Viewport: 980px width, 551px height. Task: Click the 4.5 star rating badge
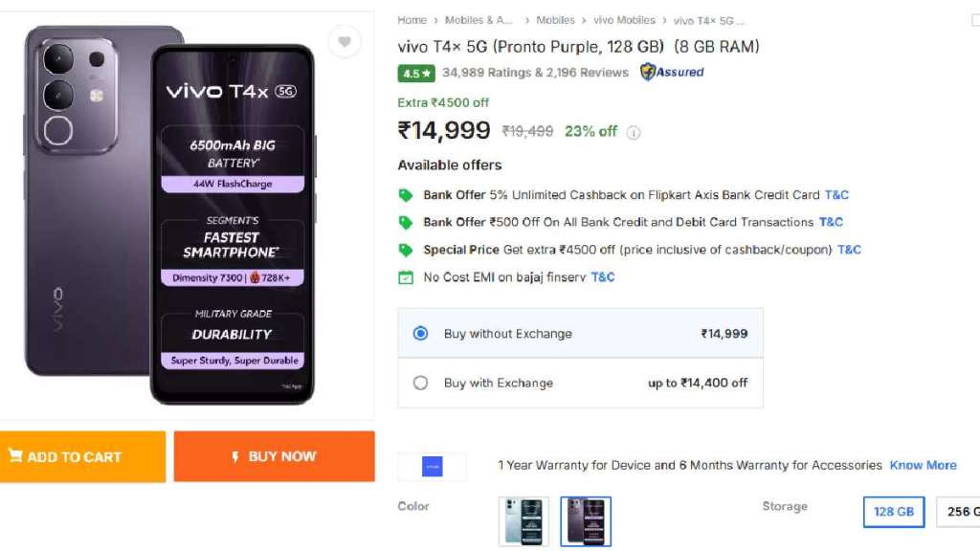pyautogui.click(x=417, y=73)
